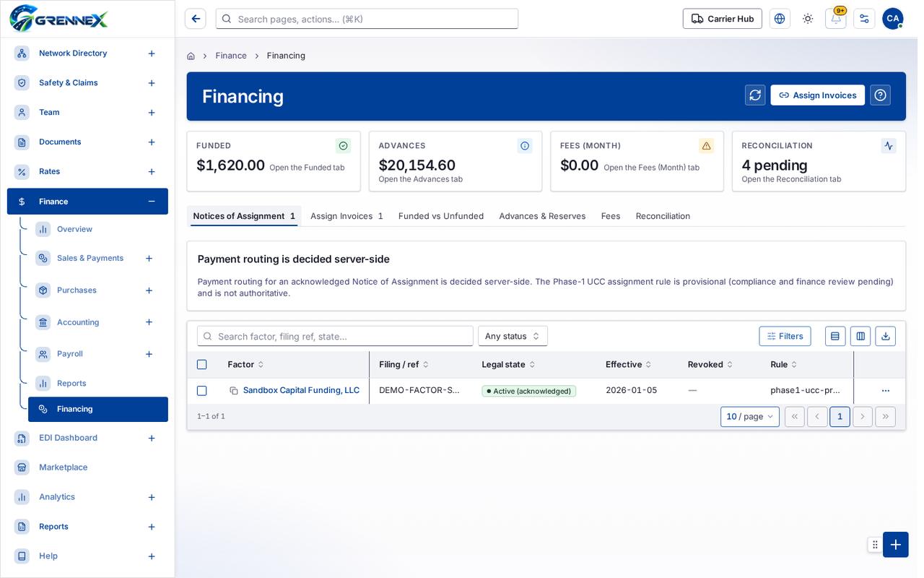The width and height of the screenshot is (924, 578).
Task: Focus the Search factor, filing ref field
Action: pos(335,336)
